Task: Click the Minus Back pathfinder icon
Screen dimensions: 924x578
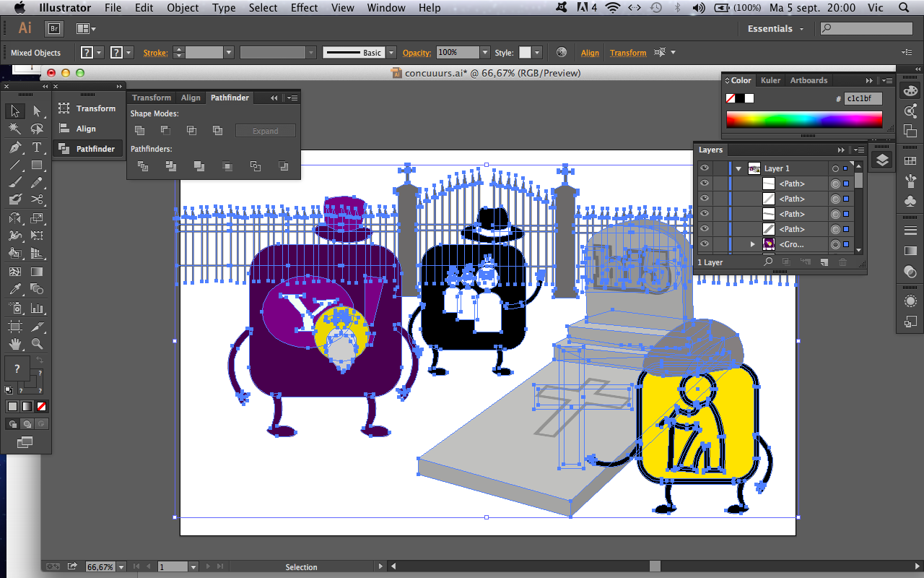Action: (x=283, y=166)
